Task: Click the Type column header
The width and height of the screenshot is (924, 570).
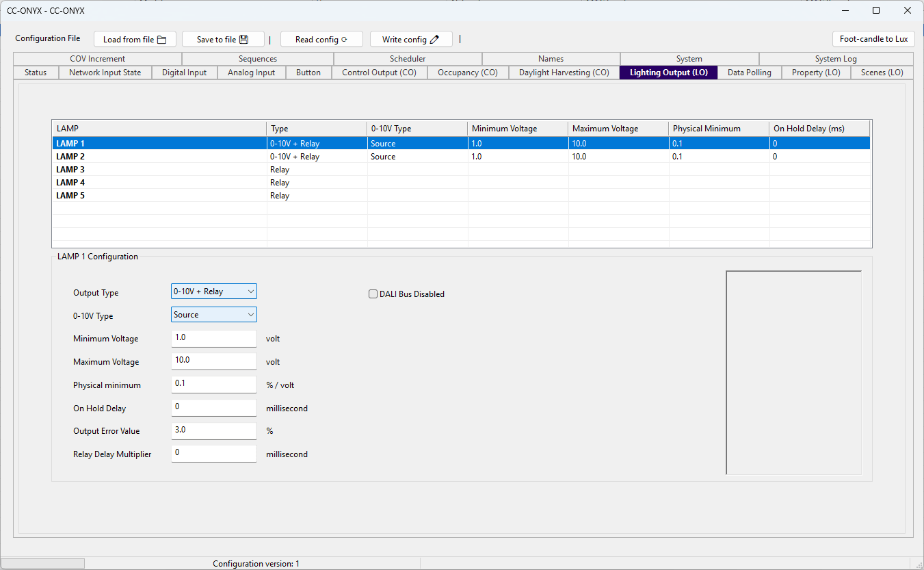Action: tap(317, 129)
